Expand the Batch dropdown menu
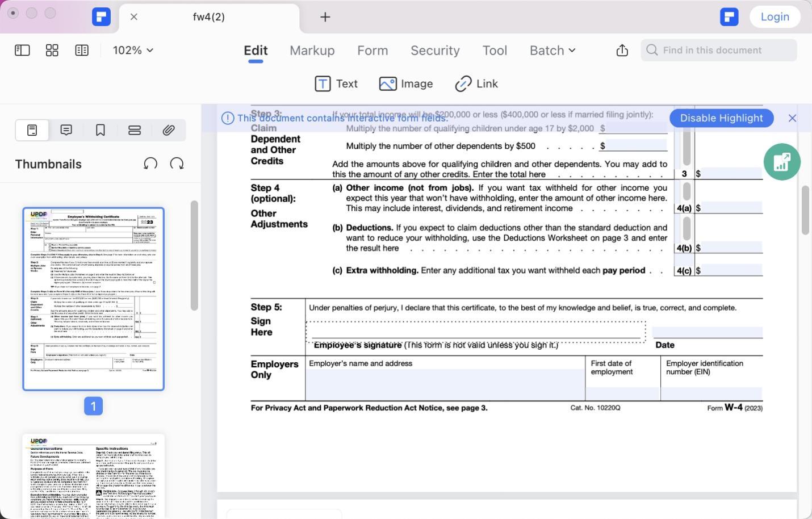Screen dimensions: 812x519 pos(553,50)
